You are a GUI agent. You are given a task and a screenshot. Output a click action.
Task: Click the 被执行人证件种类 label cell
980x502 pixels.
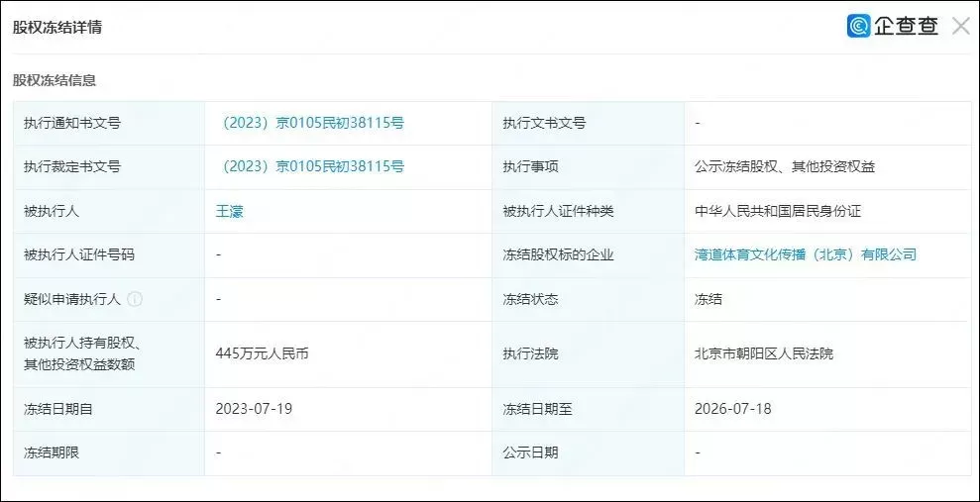[589, 211]
